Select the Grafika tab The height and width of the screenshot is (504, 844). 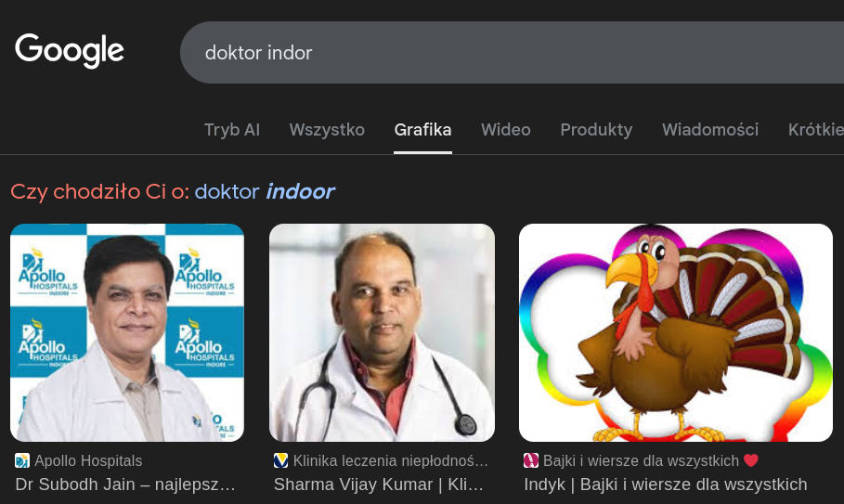coord(422,130)
